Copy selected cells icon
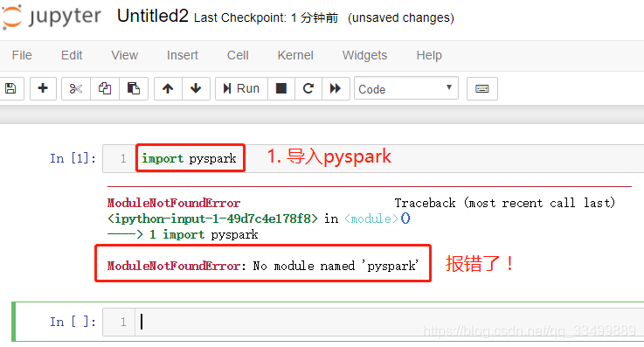 tap(105, 88)
